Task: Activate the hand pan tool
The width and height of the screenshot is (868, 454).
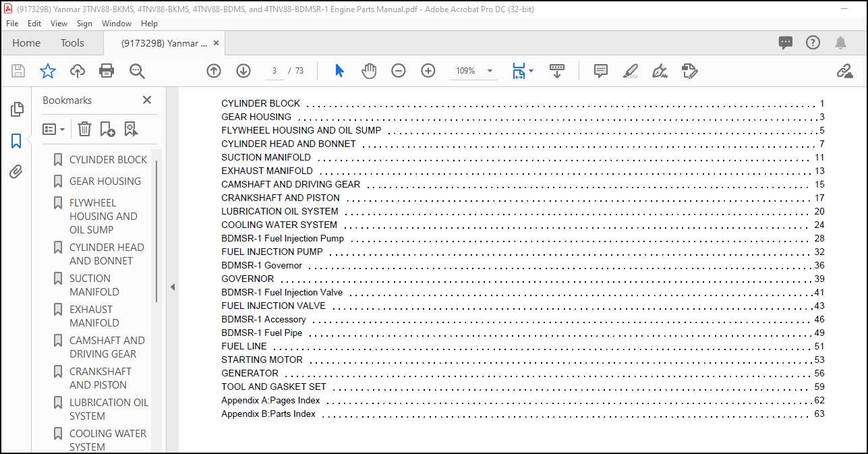Action: pos(369,71)
